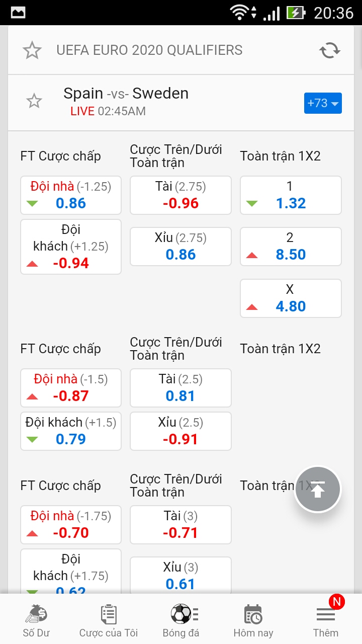Pick Xỉu (2.75) at 0.86

point(180,247)
